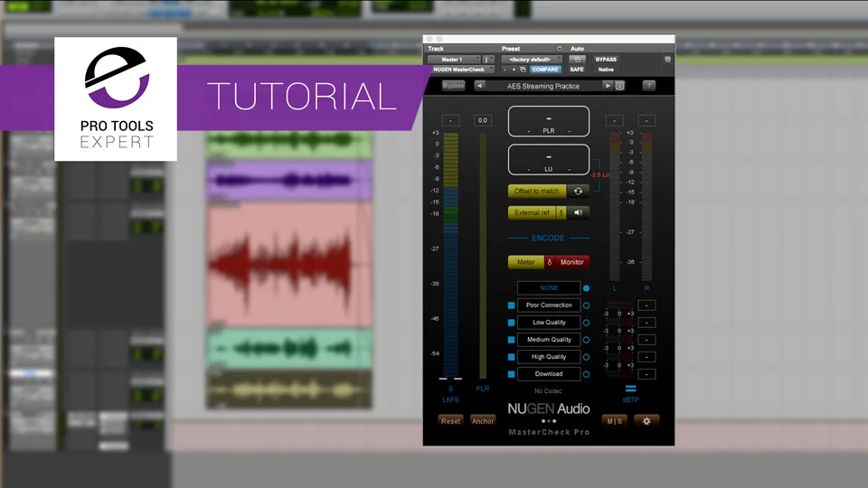The image size is (868, 488).
Task: Click the dBTP double-bar icon
Action: 630,389
